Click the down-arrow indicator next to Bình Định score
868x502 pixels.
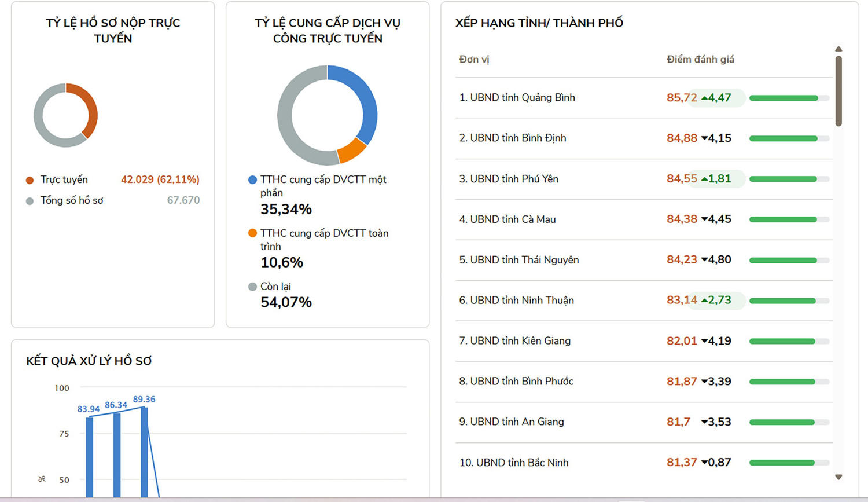pyautogui.click(x=704, y=138)
